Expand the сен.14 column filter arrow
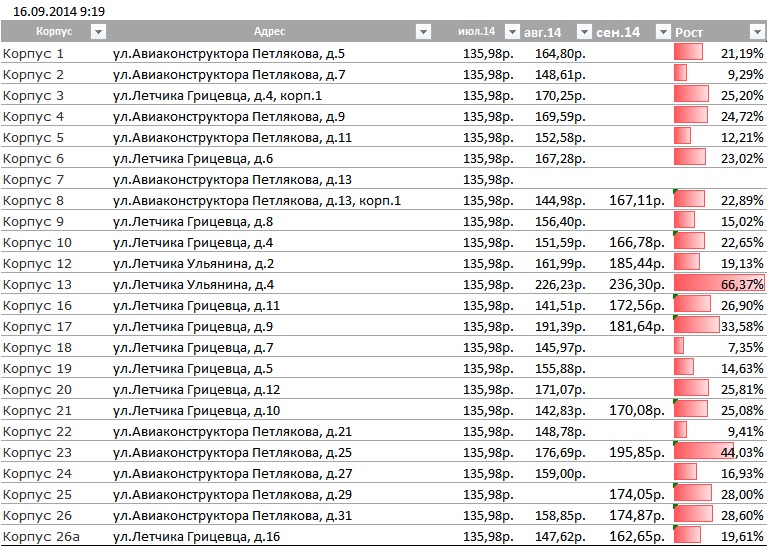 (x=663, y=32)
